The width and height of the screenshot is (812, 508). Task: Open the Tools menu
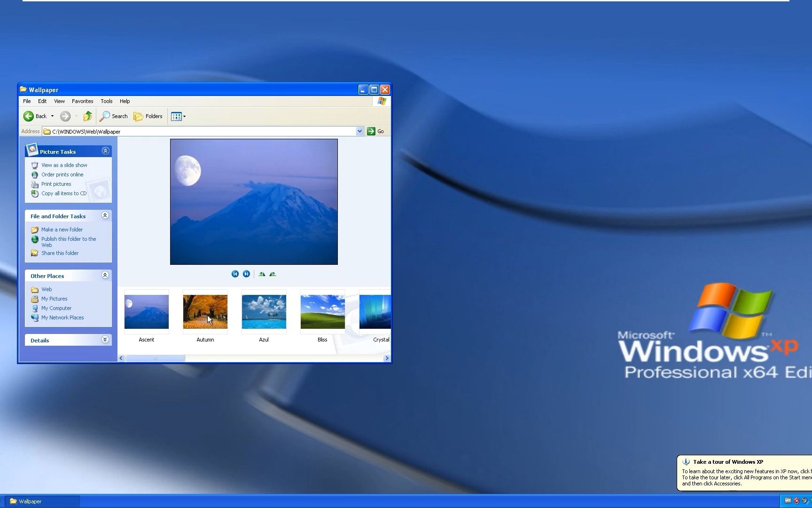coord(107,101)
